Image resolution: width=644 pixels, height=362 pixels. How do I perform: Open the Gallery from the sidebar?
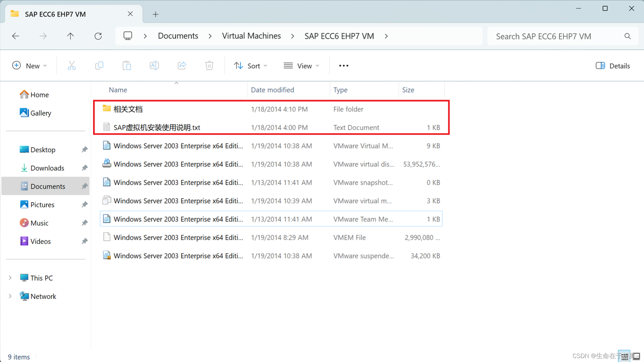40,113
